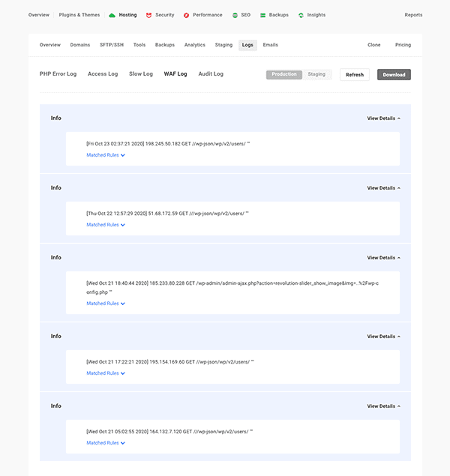Click the Refresh button
This screenshot has width=450, height=476.
pyautogui.click(x=355, y=75)
